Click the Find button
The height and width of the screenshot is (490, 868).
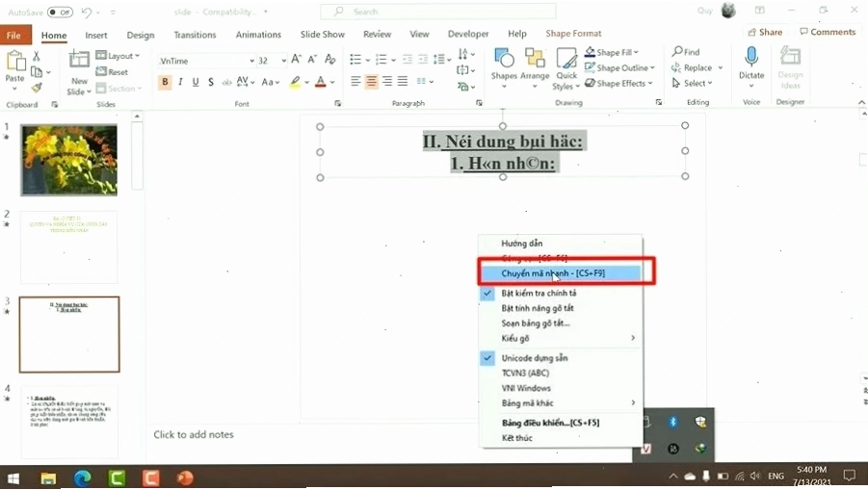pyautogui.click(x=686, y=51)
